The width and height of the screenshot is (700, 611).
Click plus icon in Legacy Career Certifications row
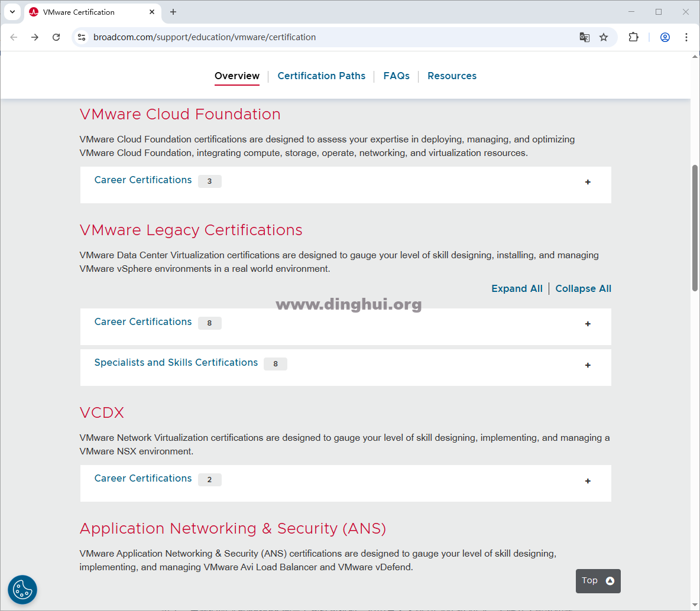pyautogui.click(x=588, y=324)
